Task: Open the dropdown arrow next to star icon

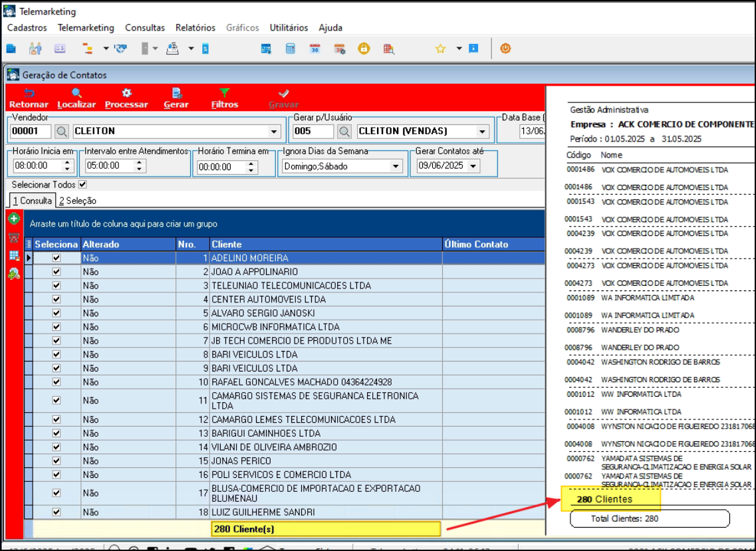Action: (x=459, y=49)
